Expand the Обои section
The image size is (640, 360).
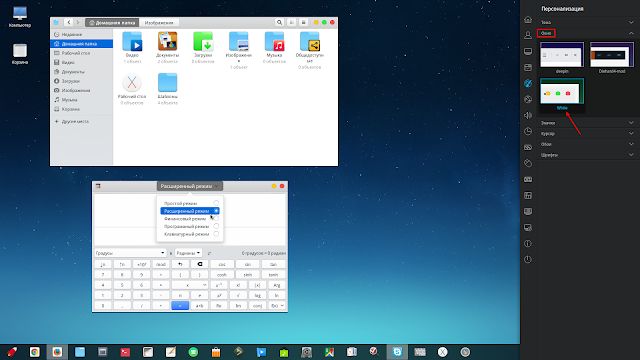point(587,144)
